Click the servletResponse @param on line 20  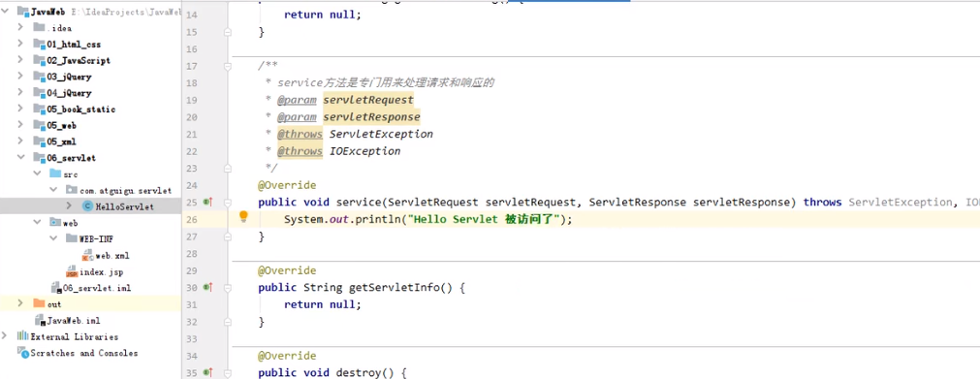tap(371, 117)
